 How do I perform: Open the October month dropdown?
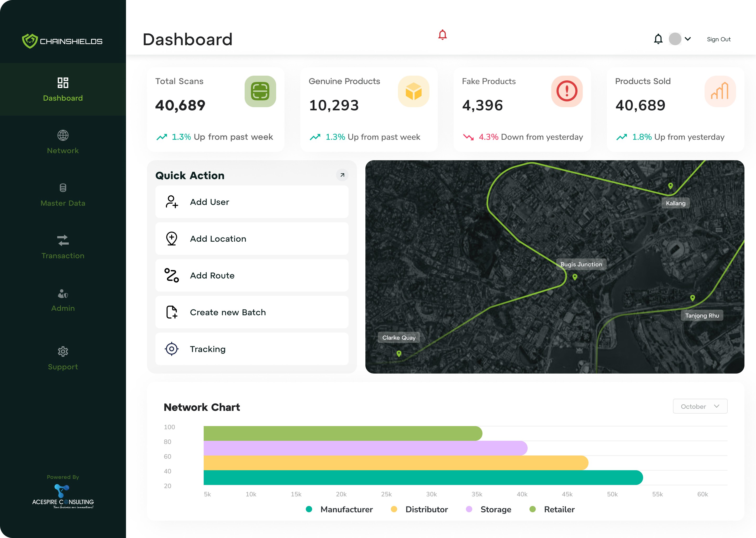[700, 406]
